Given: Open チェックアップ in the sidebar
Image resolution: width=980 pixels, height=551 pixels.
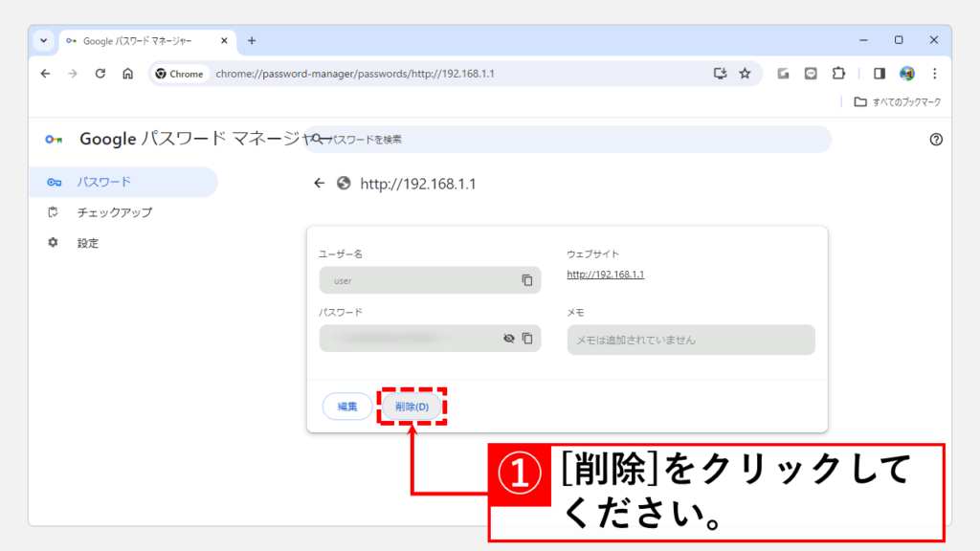Looking at the screenshot, I should coord(114,212).
